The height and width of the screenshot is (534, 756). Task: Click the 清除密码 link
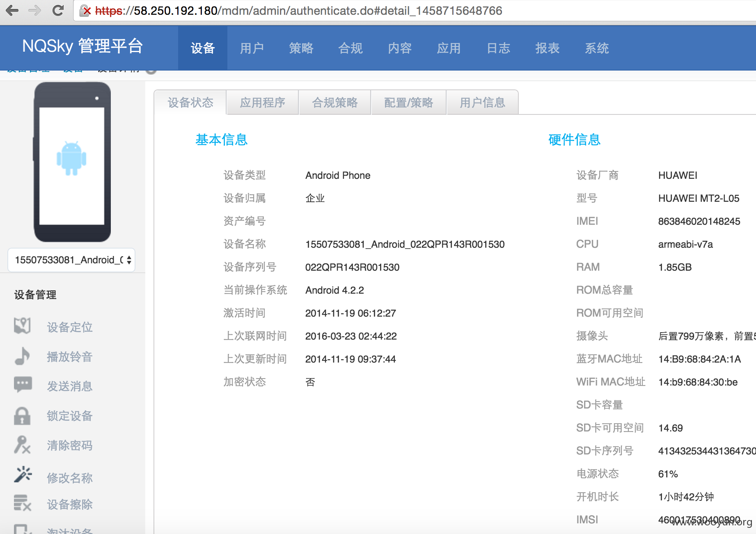(x=70, y=445)
